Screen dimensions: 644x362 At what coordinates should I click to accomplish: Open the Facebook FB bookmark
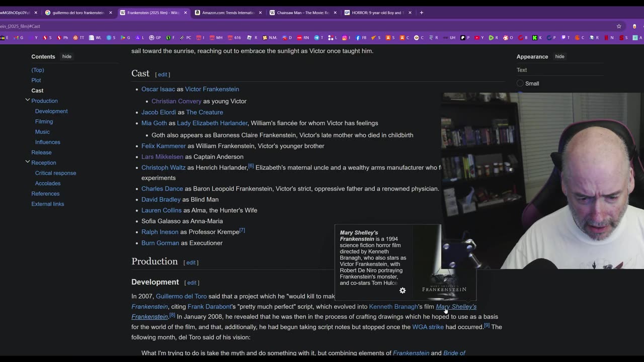(361, 38)
